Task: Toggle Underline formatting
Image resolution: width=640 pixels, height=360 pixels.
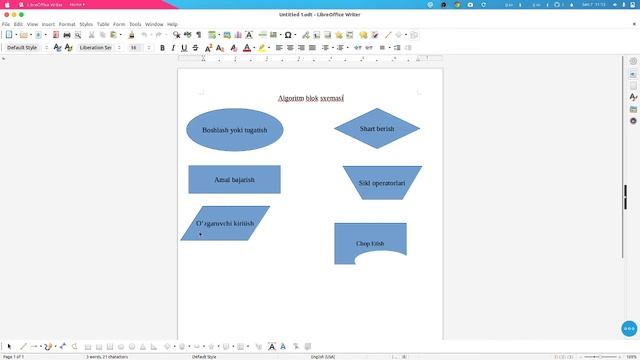Action: 184,48
